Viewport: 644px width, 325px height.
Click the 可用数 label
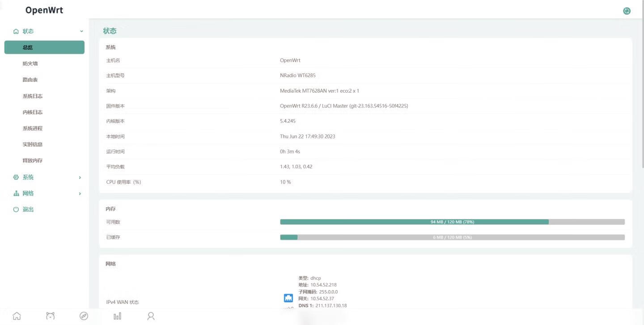[x=113, y=222]
